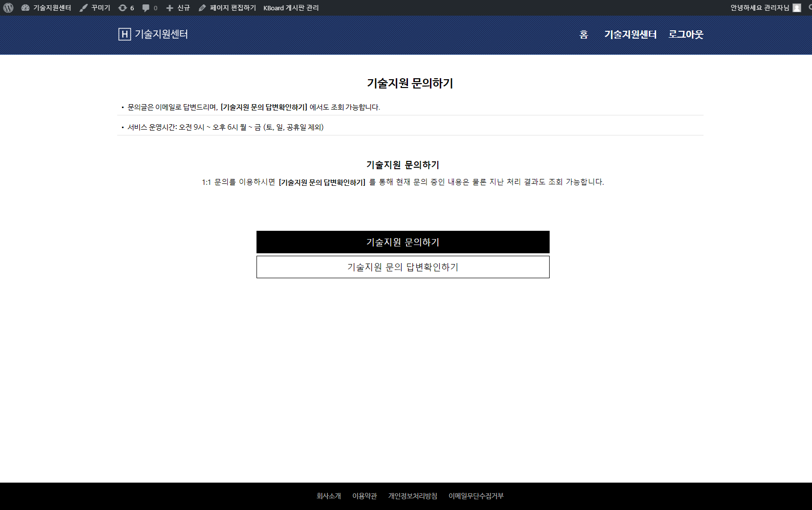This screenshot has width=812, height=510.
Task: Click the 신규 plus item
Action: coord(178,8)
